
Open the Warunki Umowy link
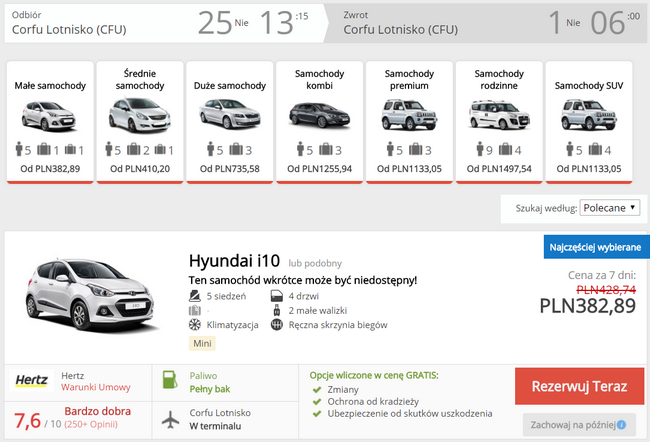(x=96, y=387)
